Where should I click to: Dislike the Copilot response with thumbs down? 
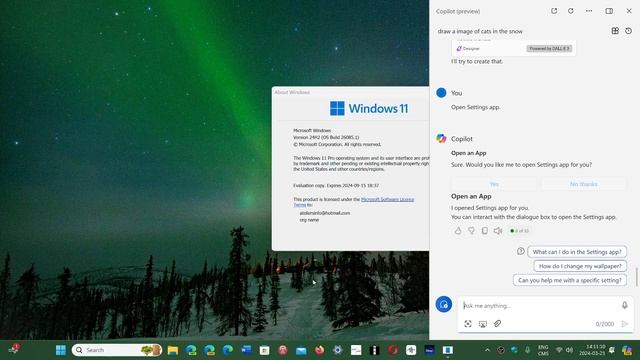coord(471,231)
